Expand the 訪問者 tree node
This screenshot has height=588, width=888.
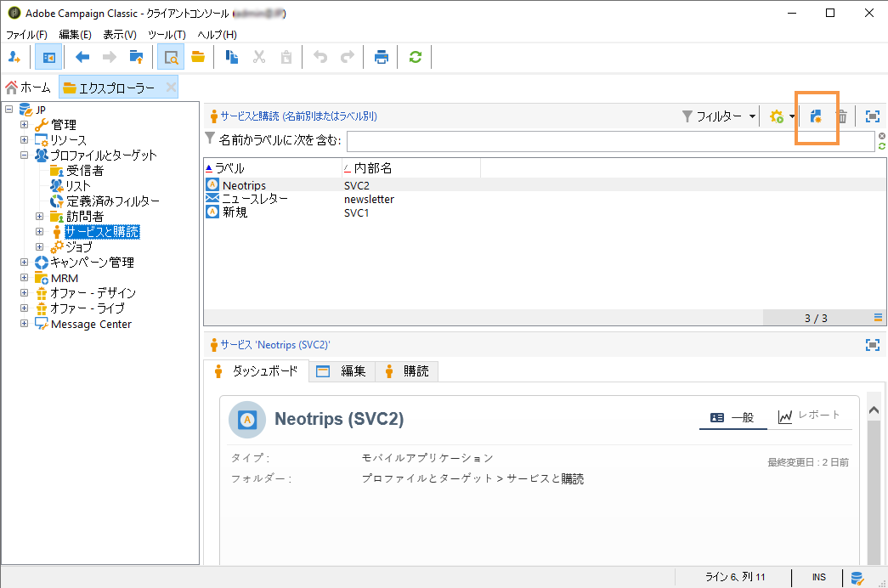click(x=40, y=217)
